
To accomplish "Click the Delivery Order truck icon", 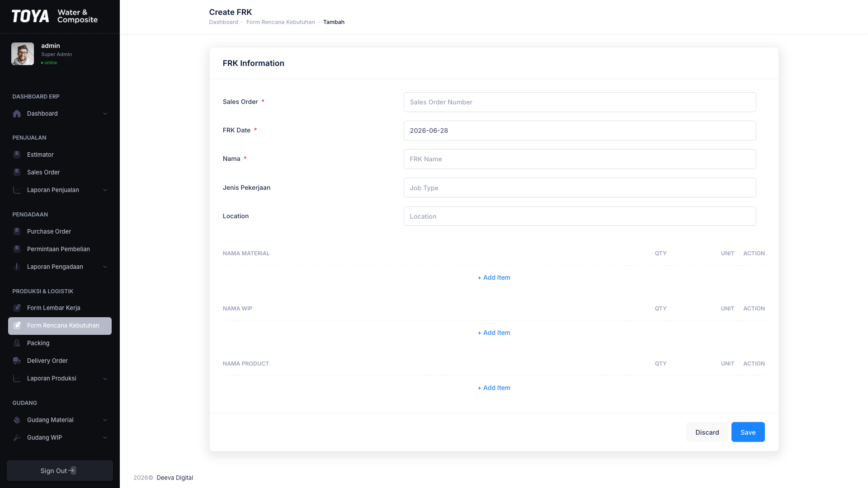I will coord(17,361).
